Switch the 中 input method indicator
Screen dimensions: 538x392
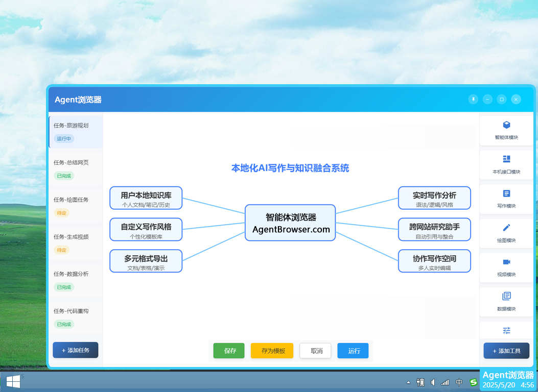(459, 382)
